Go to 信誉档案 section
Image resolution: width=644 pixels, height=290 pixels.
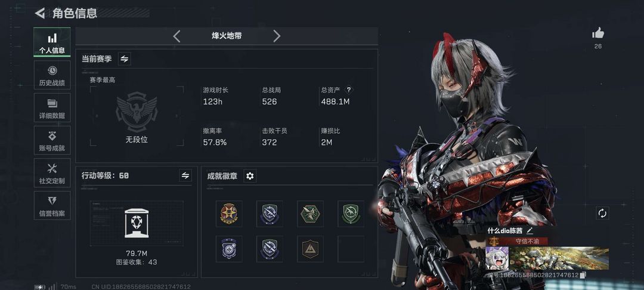pos(52,205)
